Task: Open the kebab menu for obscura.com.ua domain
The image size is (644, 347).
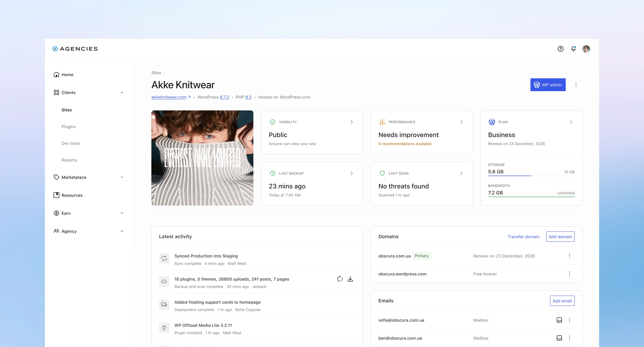Action: point(569,256)
